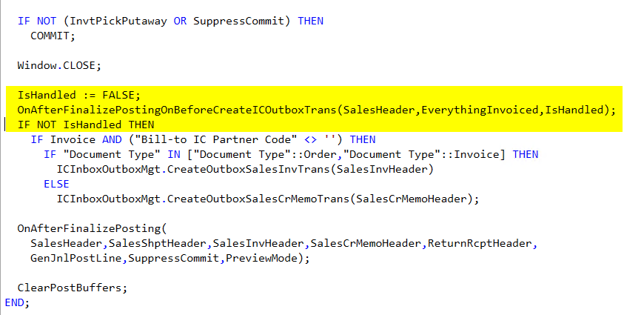This screenshot has height=315, width=644.
Task: Click the 'Bill-to IC Partner Code' string
Action: click(x=216, y=139)
